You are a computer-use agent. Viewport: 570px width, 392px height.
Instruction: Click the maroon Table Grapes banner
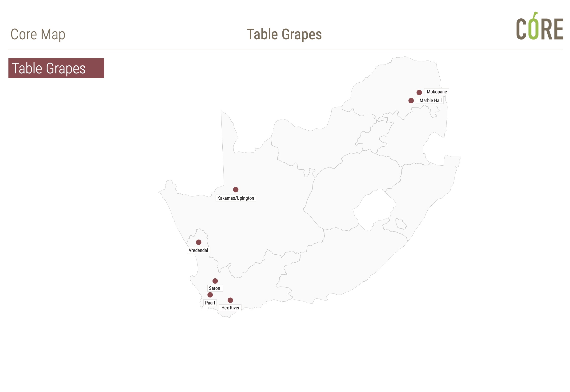pos(56,68)
